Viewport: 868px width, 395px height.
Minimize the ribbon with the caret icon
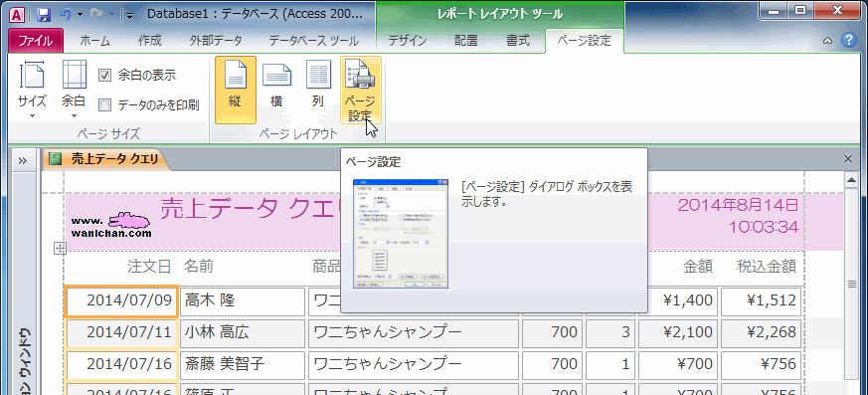pyautogui.click(x=827, y=40)
